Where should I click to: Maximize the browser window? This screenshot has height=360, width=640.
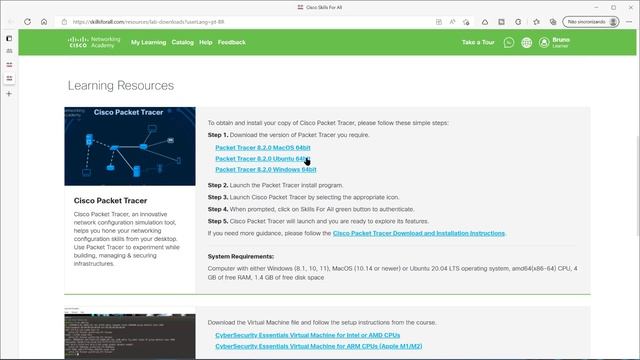pyautogui.click(x=613, y=7)
